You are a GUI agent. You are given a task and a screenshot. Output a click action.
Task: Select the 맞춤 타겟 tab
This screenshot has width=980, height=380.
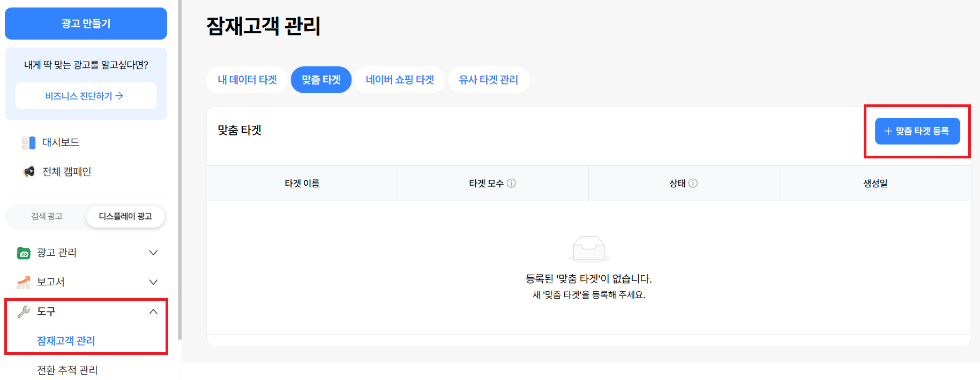pos(321,80)
